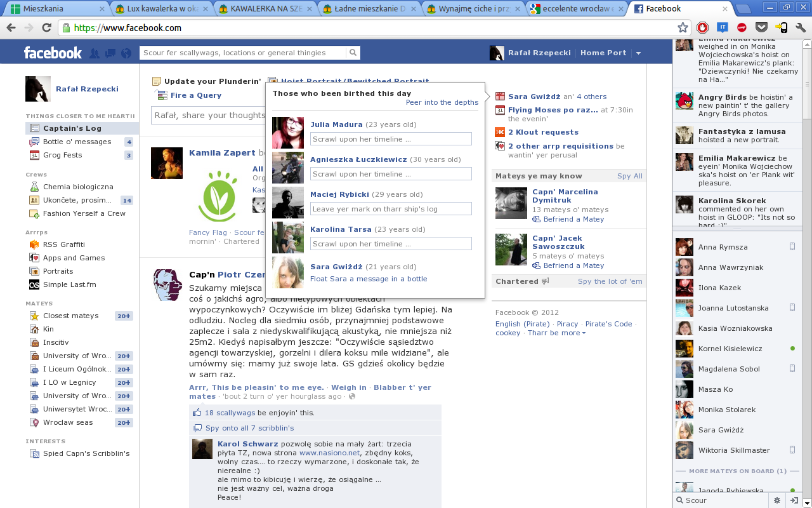The height and width of the screenshot is (508, 812).
Task: Click the Klout requests orange icon
Action: [x=500, y=132]
